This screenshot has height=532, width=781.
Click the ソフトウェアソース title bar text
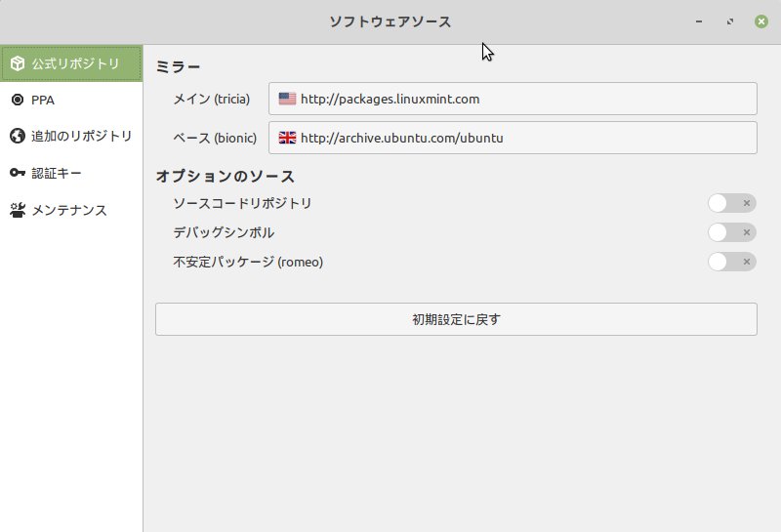[x=390, y=21]
